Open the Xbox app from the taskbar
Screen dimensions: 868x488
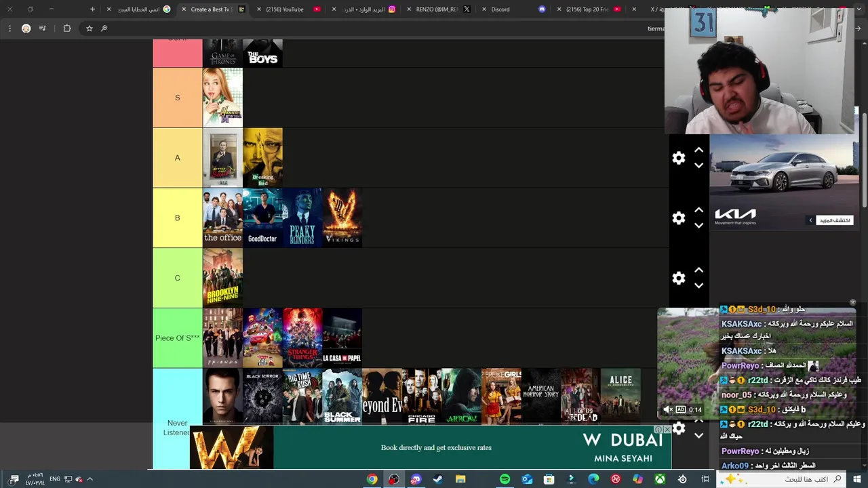660,479
